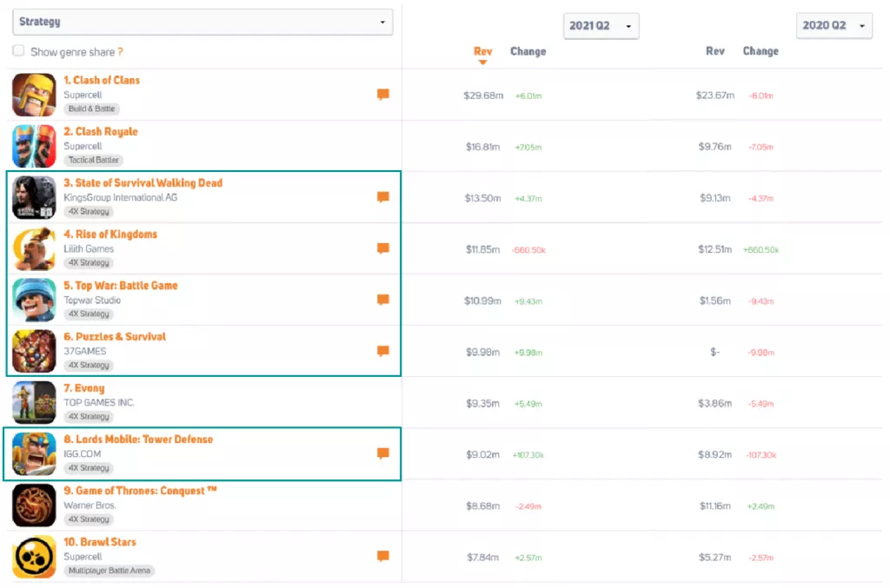
Task: Click 4X Strategy tag under Top War
Action: coord(89,314)
